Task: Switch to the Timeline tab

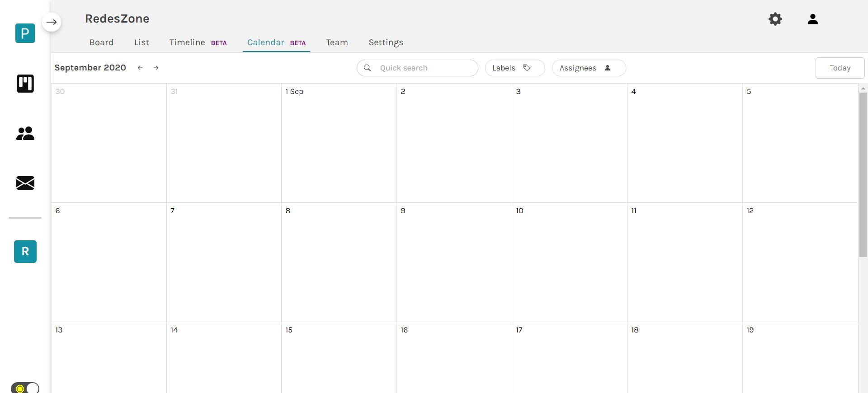Action: coord(187,42)
